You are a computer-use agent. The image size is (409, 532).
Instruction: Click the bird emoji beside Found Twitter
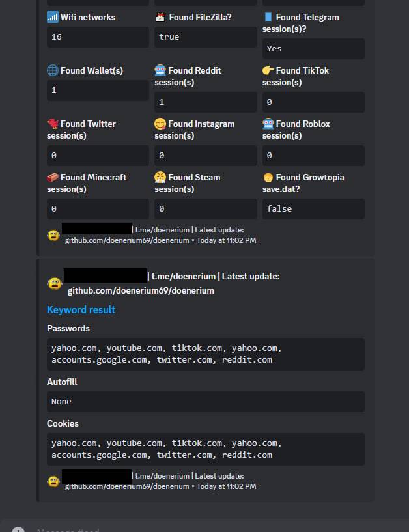pyautogui.click(x=53, y=124)
